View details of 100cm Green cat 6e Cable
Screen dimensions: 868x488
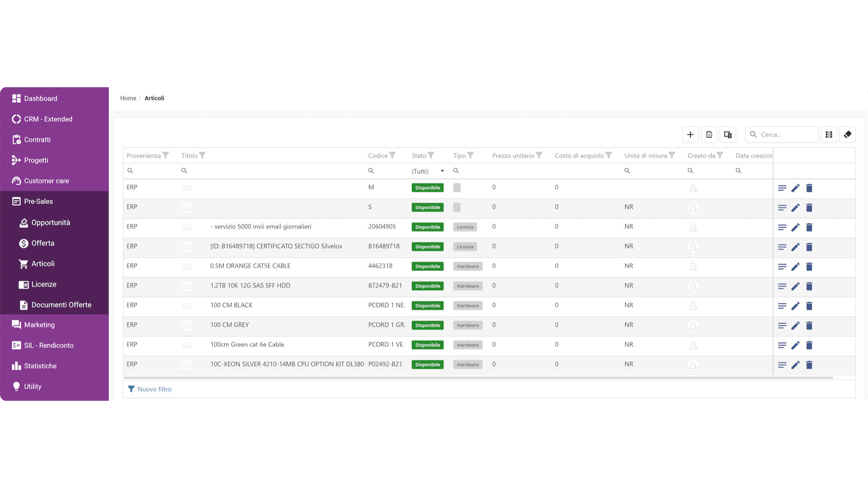(782, 345)
